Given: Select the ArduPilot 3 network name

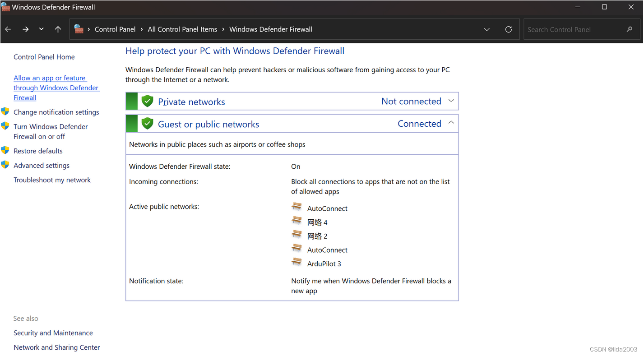Looking at the screenshot, I should 324,264.
